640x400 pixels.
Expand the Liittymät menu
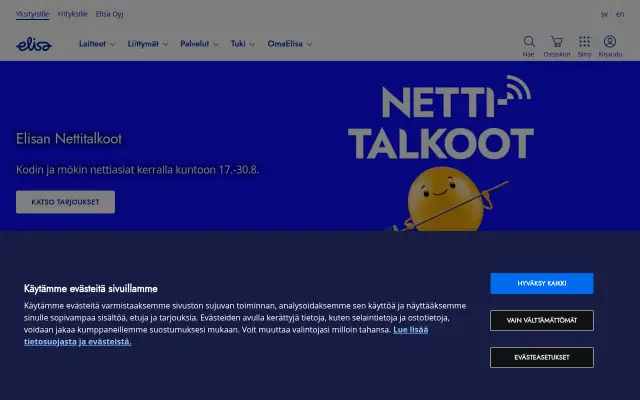click(x=148, y=44)
